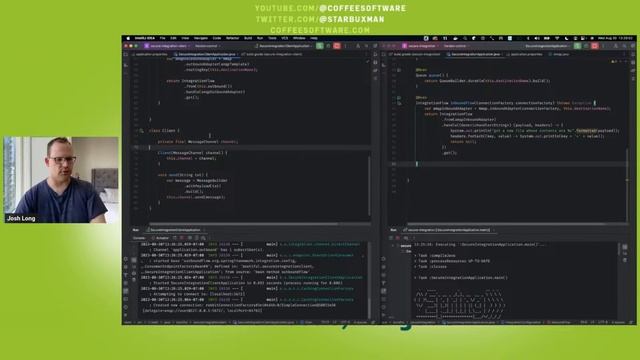Open Version control dropdown in right window

456,46
